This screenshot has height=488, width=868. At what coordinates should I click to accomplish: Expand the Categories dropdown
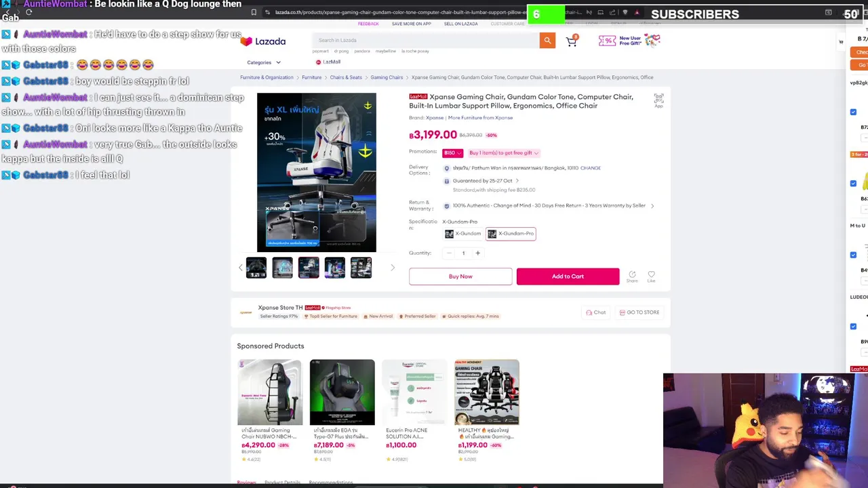pyautogui.click(x=264, y=62)
